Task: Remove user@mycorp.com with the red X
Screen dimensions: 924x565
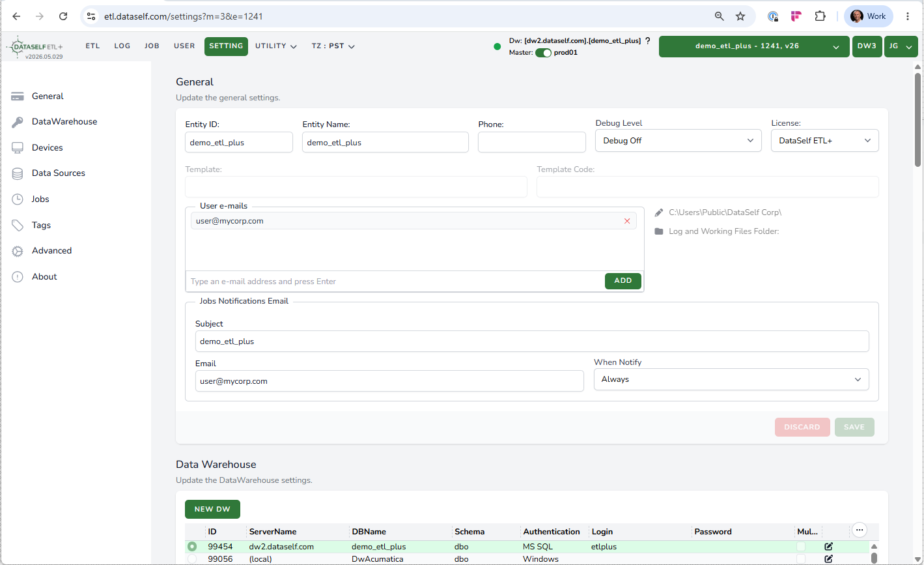Action: coord(627,221)
